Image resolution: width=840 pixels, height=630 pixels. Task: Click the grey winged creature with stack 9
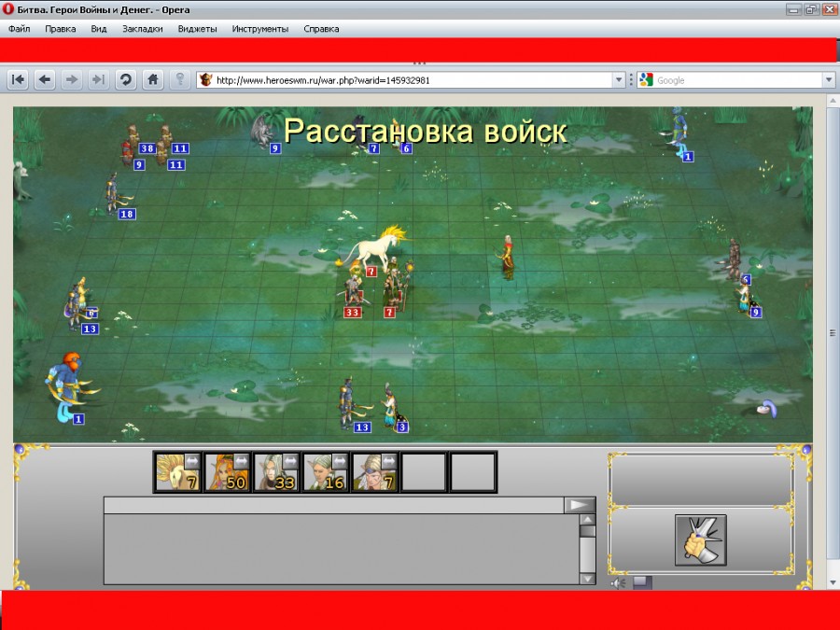(x=263, y=132)
